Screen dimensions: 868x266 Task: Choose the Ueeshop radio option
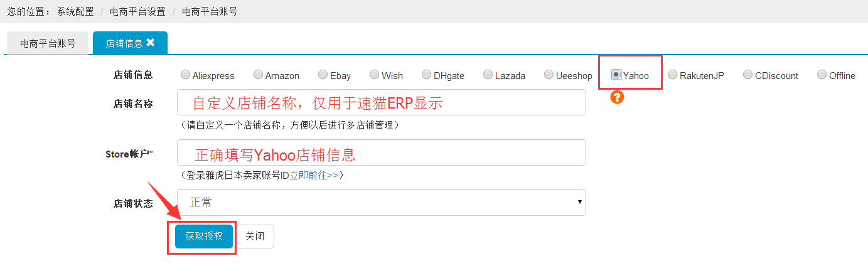pos(549,75)
